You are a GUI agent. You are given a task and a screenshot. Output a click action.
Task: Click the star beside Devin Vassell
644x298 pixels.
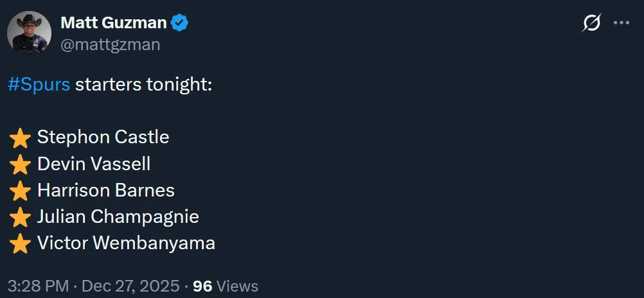pos(21,164)
